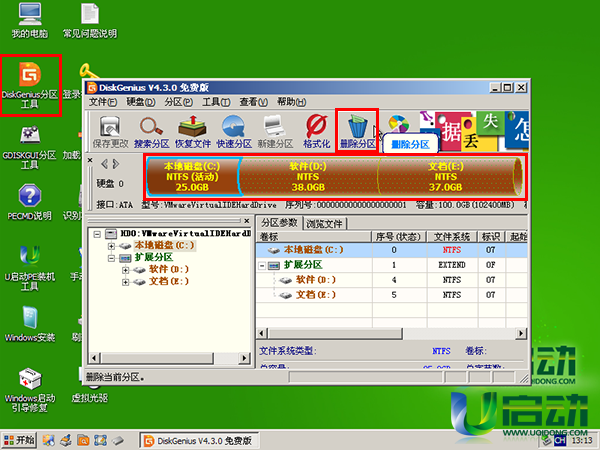Close the disk bar panel with x

90,160
